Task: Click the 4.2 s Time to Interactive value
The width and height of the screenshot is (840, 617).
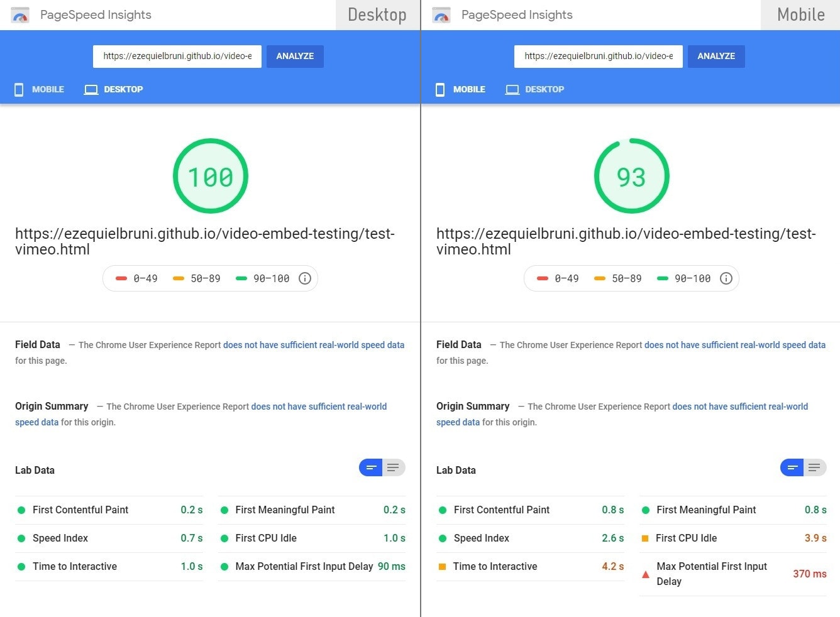Action: pos(612,567)
